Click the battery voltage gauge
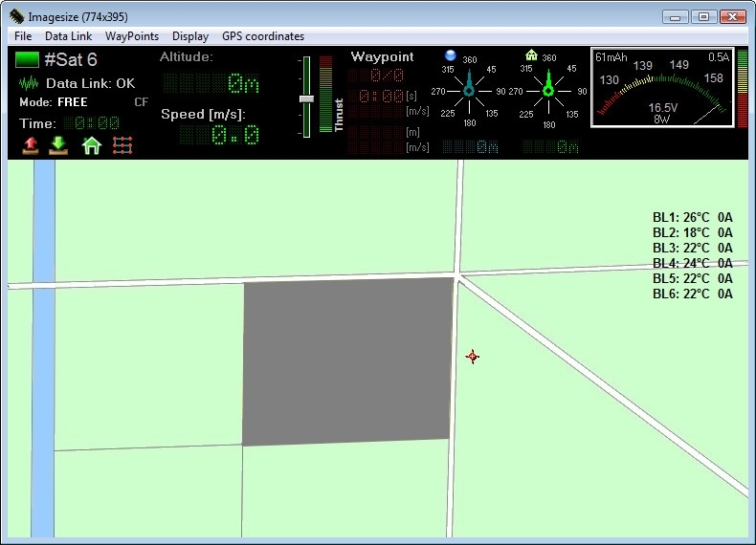The height and width of the screenshot is (545, 756). pos(661,87)
